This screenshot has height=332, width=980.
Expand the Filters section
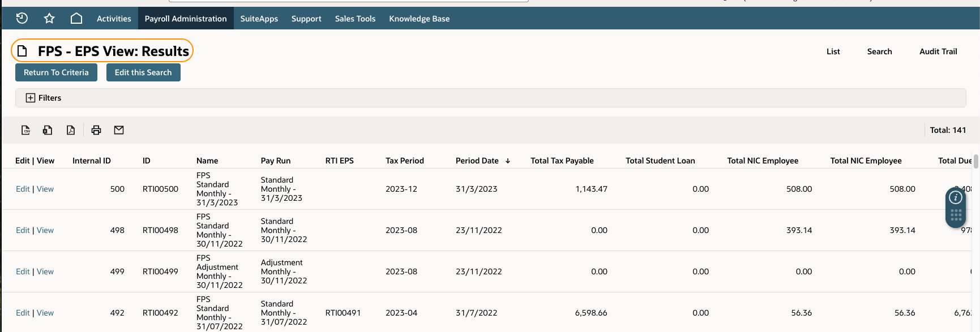[44, 98]
